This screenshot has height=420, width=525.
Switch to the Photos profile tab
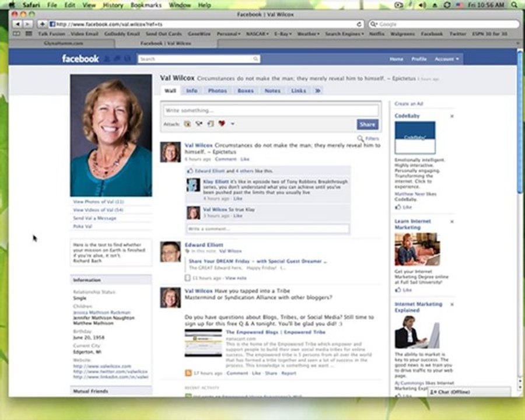pos(218,90)
